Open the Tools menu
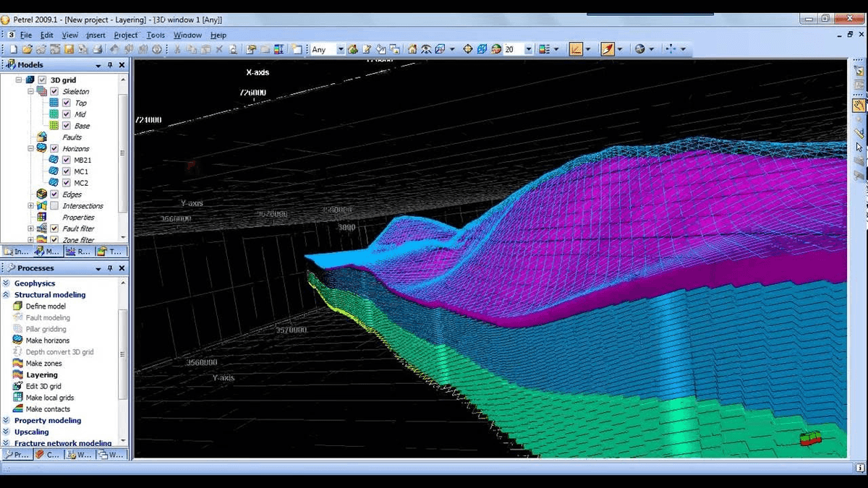The image size is (868, 488). pyautogui.click(x=156, y=35)
